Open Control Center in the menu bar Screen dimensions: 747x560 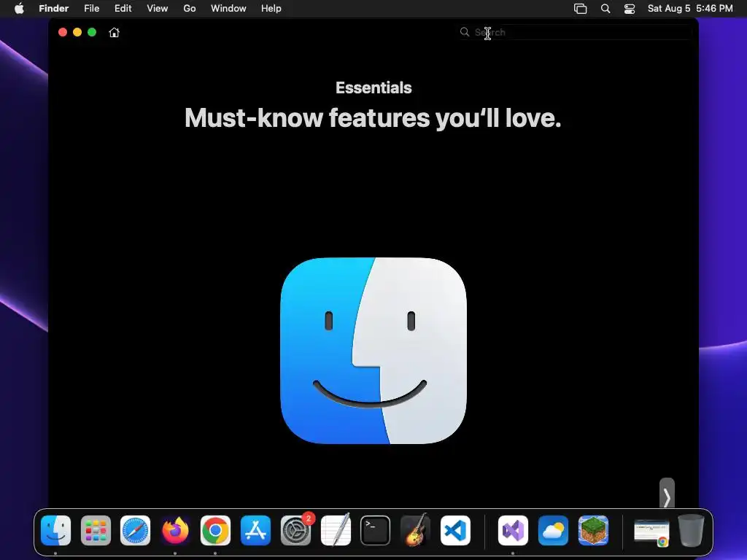(x=630, y=8)
